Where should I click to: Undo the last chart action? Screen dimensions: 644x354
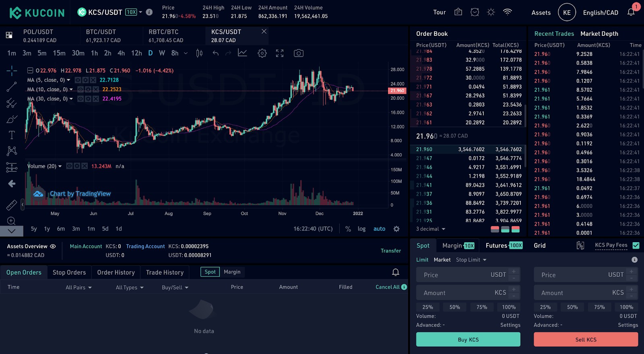tap(216, 53)
